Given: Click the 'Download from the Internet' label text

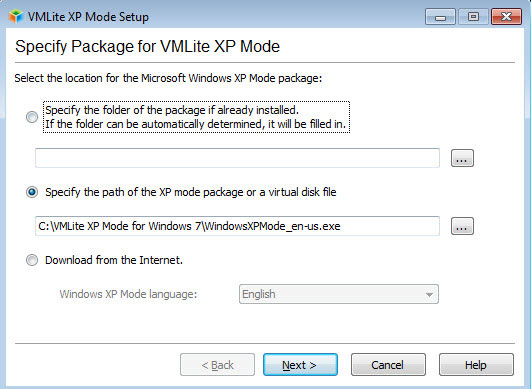Looking at the screenshot, I should coord(114,260).
